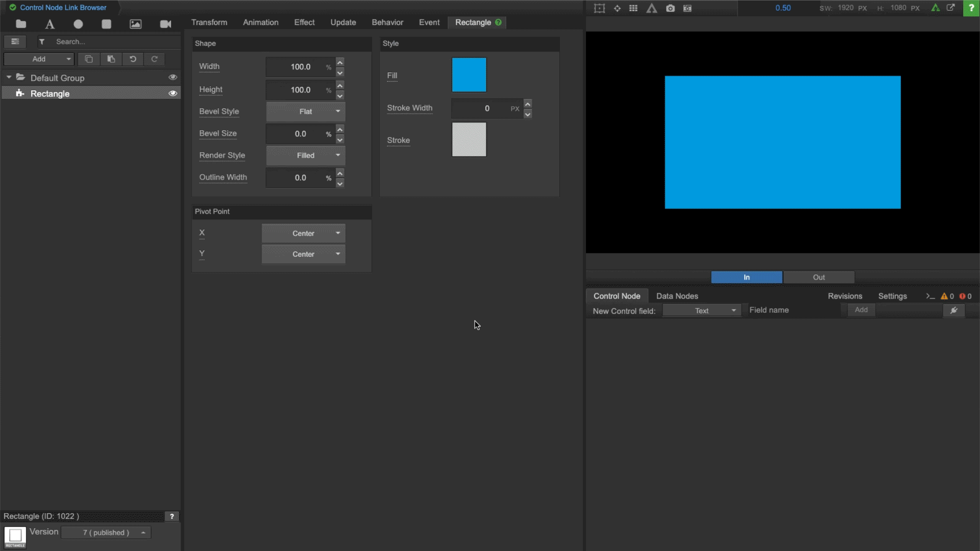Take a snapshot with the camera icon
Viewport: 980px width, 551px height.
click(670, 8)
